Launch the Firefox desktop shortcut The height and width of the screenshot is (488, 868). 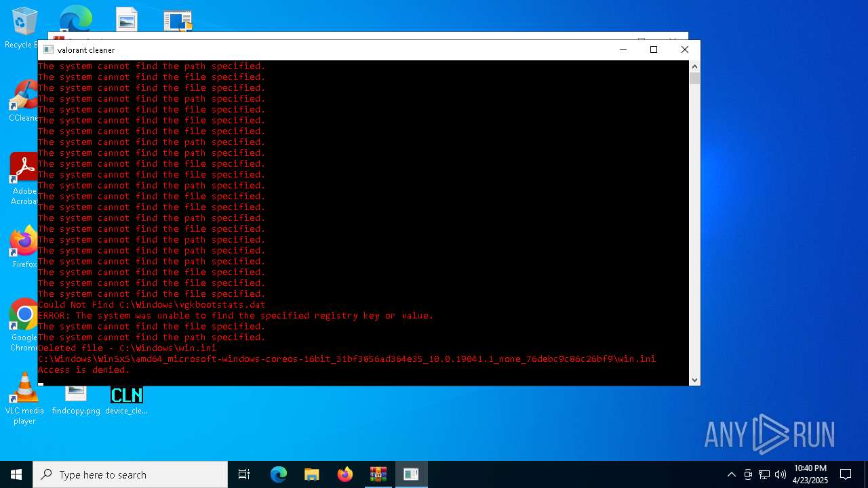24,247
